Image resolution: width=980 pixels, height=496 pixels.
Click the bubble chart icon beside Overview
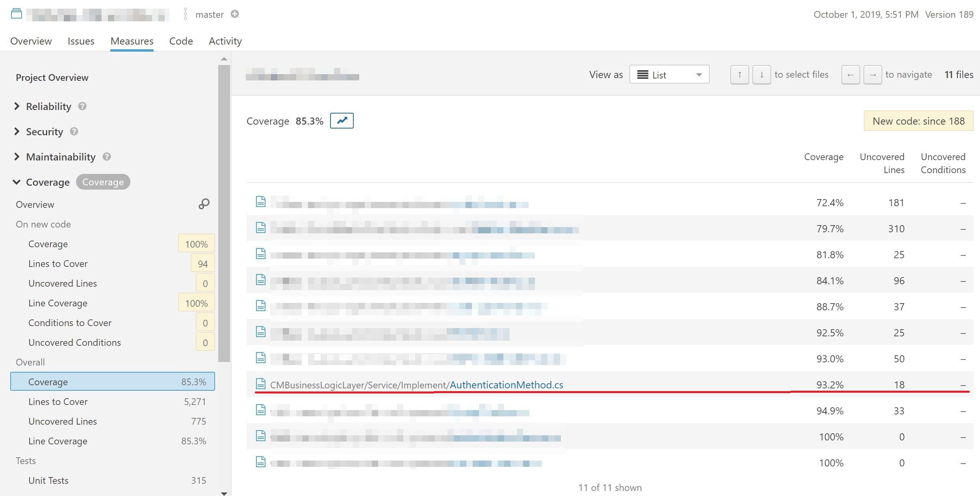click(204, 204)
